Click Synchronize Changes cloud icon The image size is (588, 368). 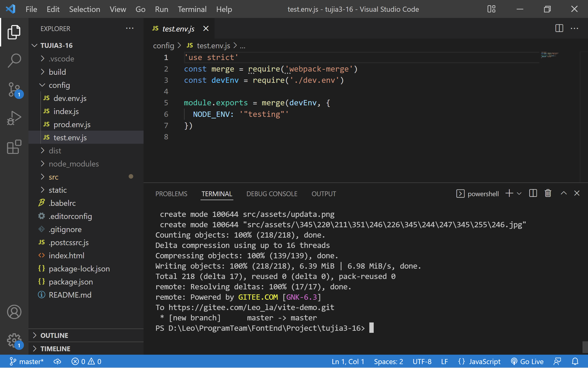point(57,361)
